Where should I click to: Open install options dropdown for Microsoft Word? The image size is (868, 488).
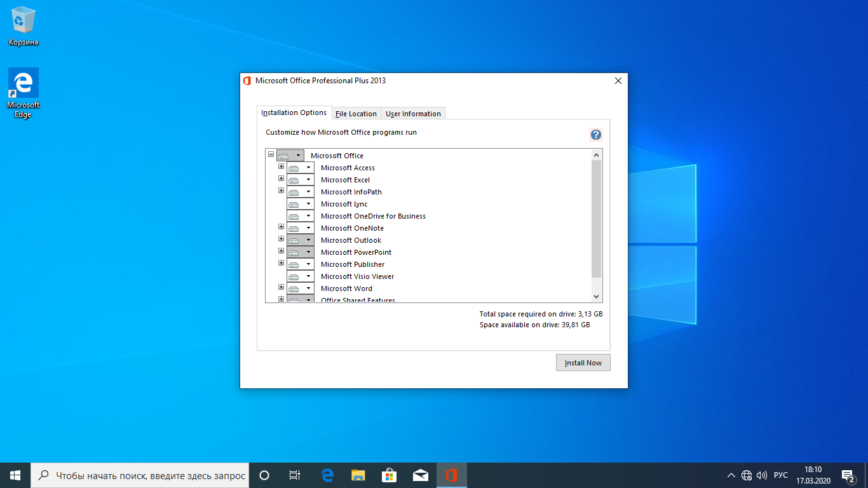coord(301,288)
